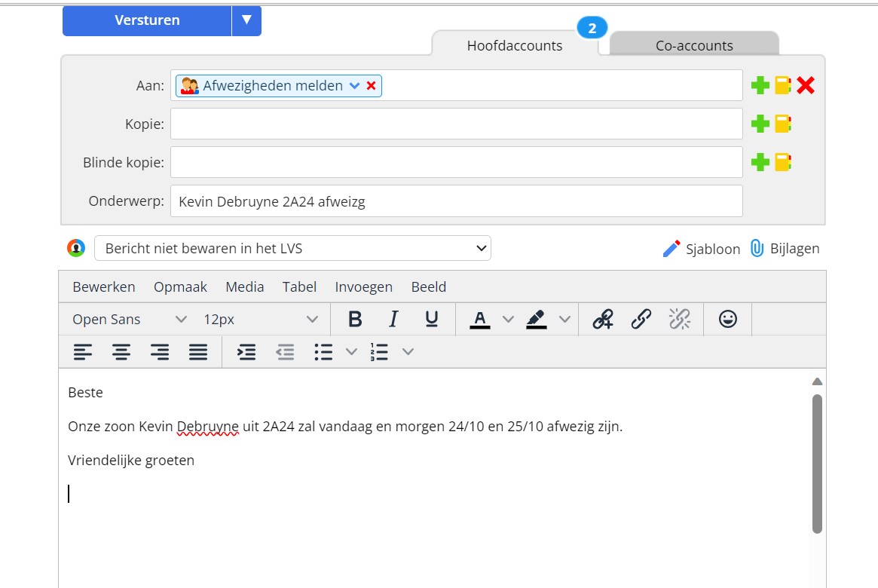Toggle bold formatting

(355, 319)
